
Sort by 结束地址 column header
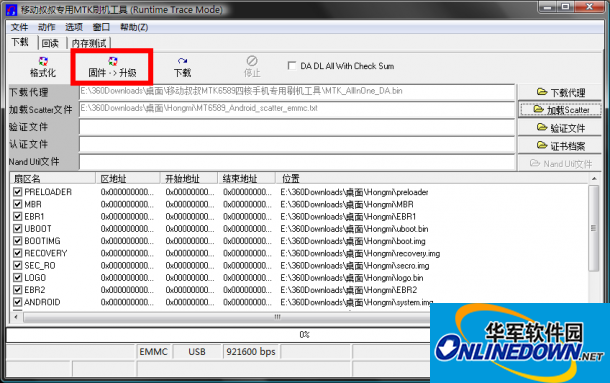246,179
